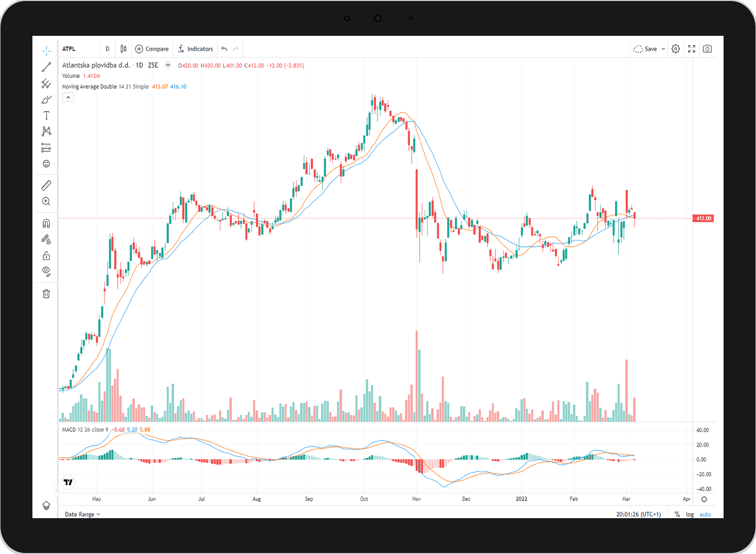Change the D time interval
The height and width of the screenshot is (554, 756).
[108, 49]
